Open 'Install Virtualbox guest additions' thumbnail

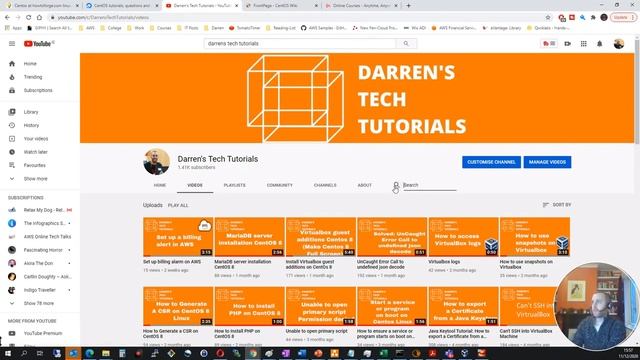(321, 237)
